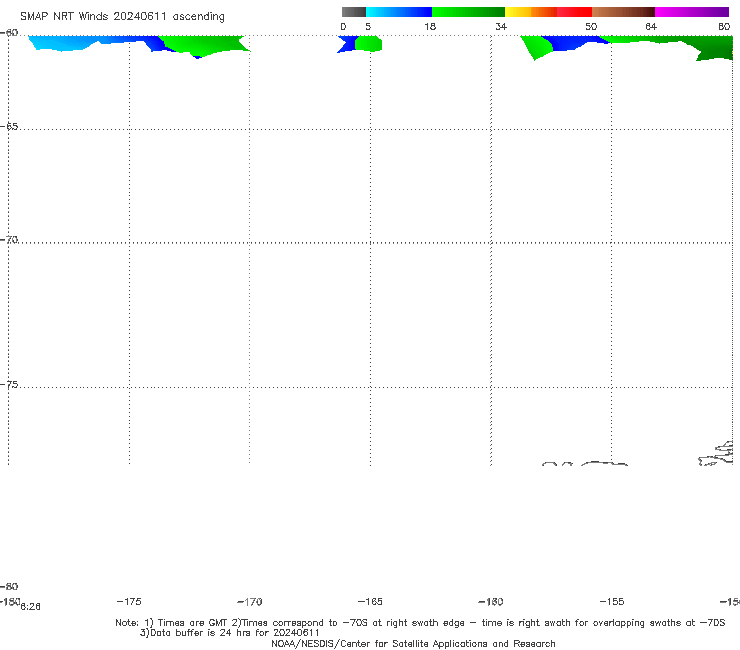Click the "-170" longitude axis label
740x650 pixels.
(250, 602)
